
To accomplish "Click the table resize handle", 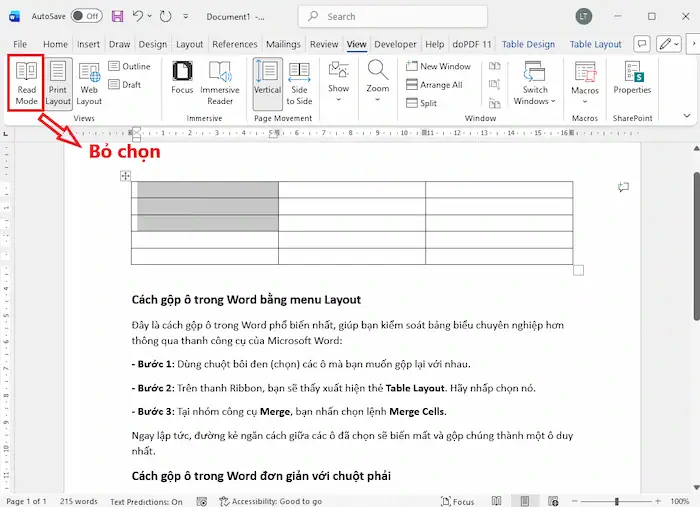I will 578,270.
